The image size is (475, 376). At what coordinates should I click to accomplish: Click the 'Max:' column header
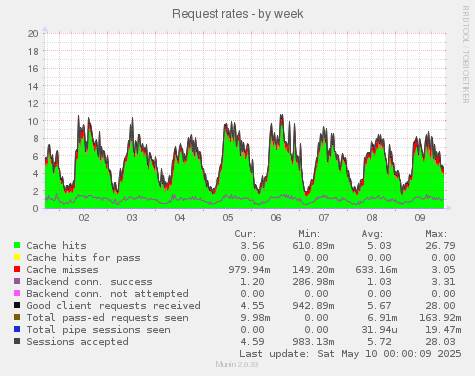point(436,234)
